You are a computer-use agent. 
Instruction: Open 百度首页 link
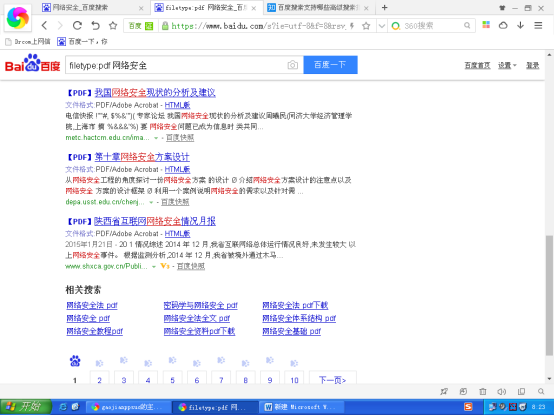[x=477, y=65]
